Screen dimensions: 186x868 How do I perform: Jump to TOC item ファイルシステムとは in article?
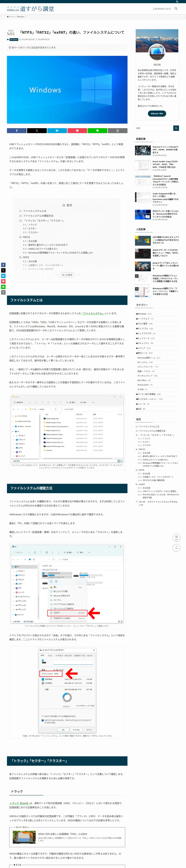coord(33,211)
